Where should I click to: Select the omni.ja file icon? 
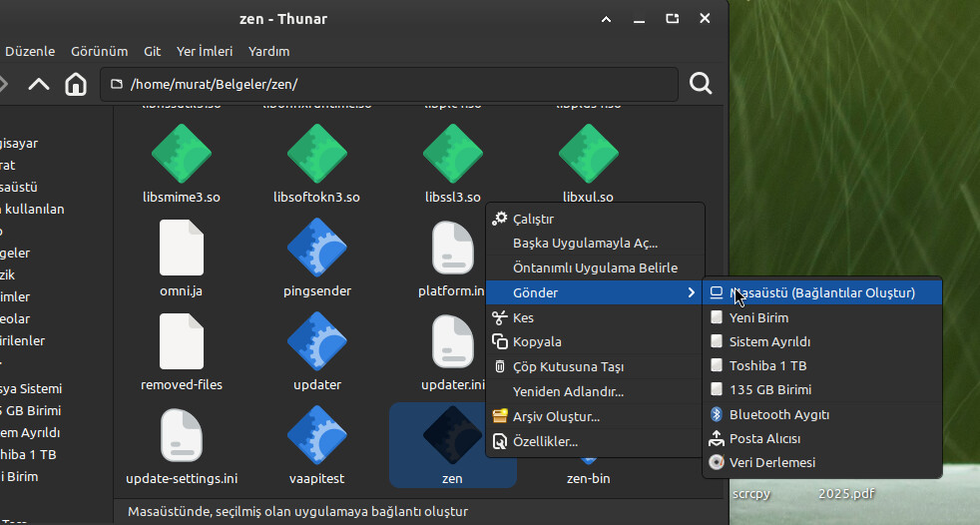pos(181,248)
